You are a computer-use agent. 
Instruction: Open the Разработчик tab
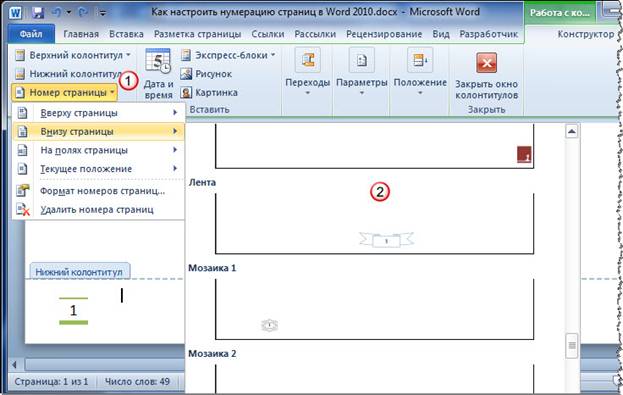(489, 34)
